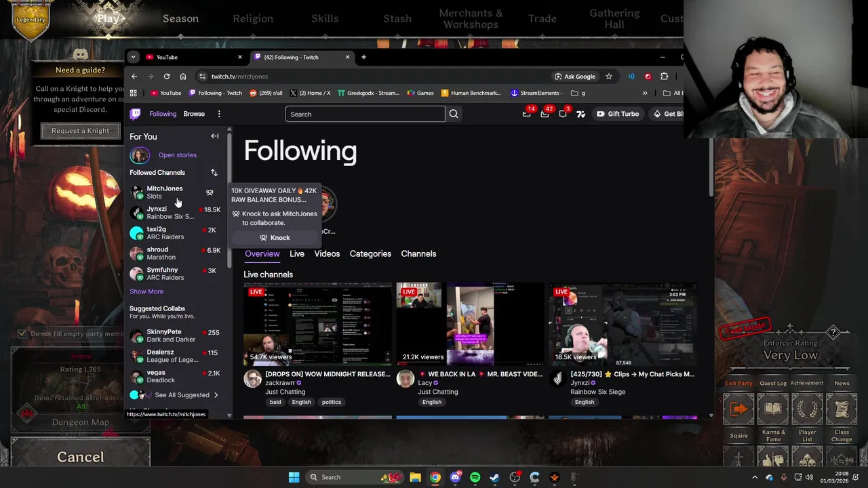
Task: Open the game's Quest Log book icon
Action: pyautogui.click(x=773, y=409)
